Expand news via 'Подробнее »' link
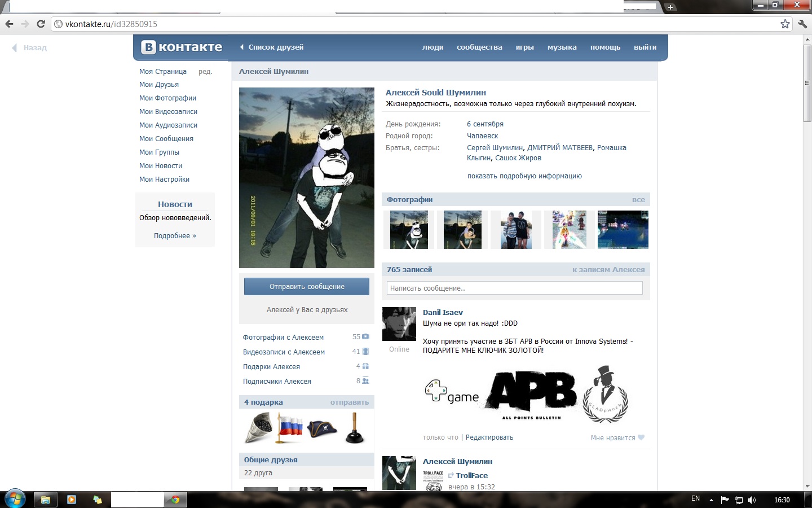 tap(175, 236)
